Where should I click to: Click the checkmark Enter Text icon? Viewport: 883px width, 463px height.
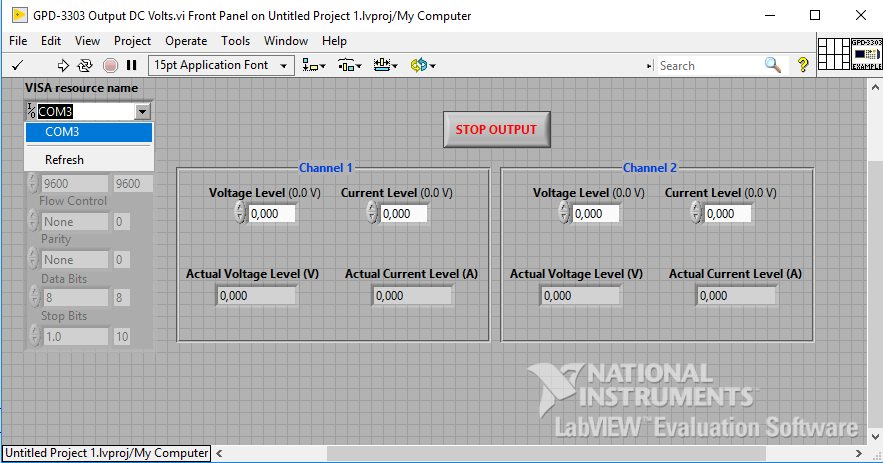(x=17, y=65)
